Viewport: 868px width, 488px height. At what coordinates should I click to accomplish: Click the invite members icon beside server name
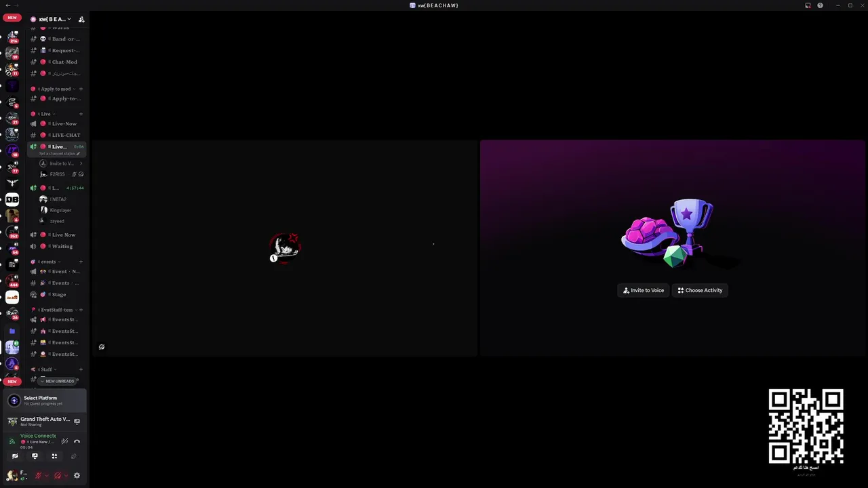tap(81, 19)
